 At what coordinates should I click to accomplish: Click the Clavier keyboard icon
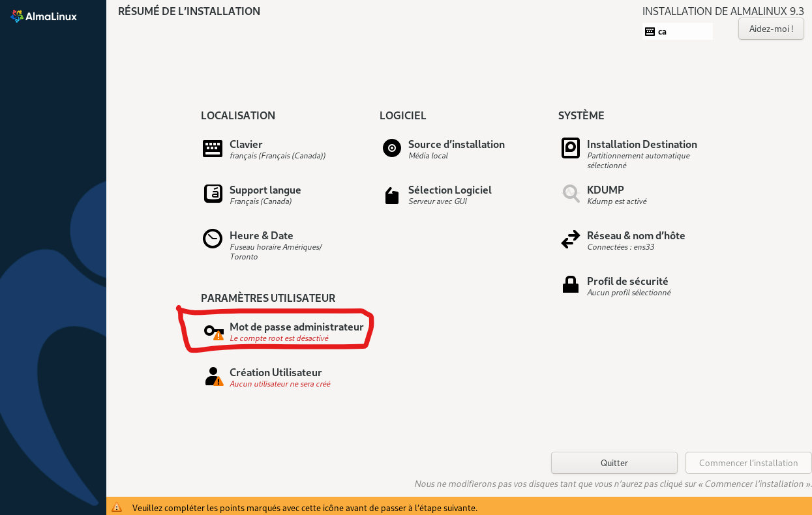click(213, 149)
